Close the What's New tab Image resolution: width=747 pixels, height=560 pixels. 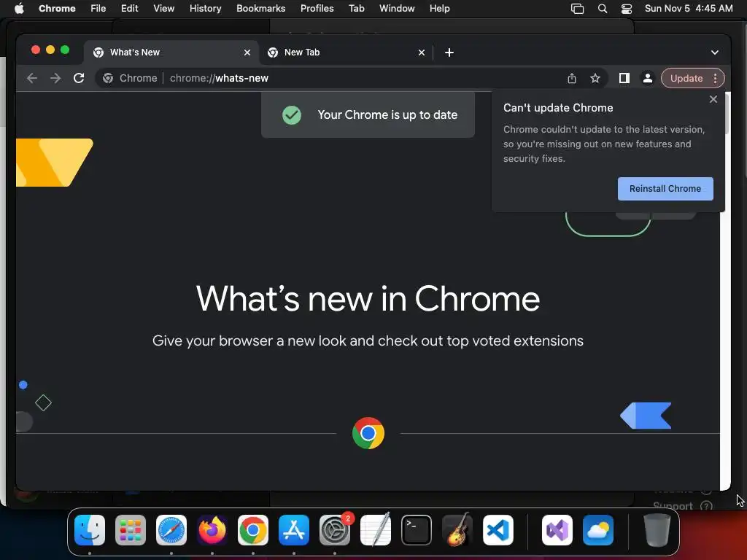247,52
